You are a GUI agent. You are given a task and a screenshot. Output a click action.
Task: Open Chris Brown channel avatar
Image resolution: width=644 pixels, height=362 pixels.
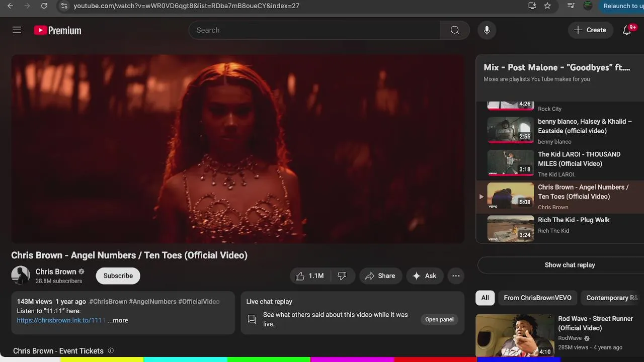point(21,275)
